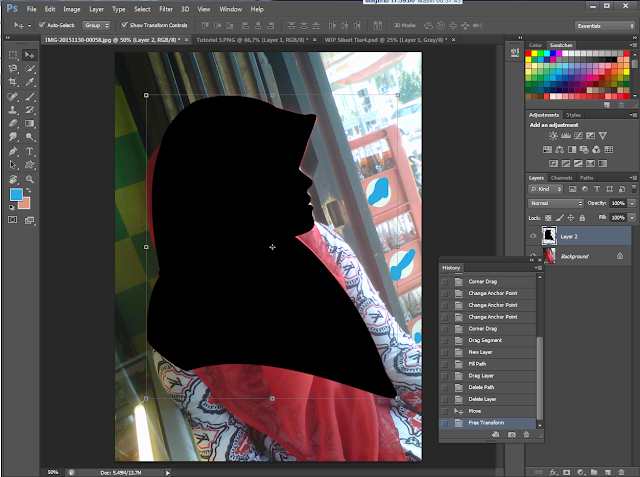Select the Crop tool
640x477 pixels.
13,82
